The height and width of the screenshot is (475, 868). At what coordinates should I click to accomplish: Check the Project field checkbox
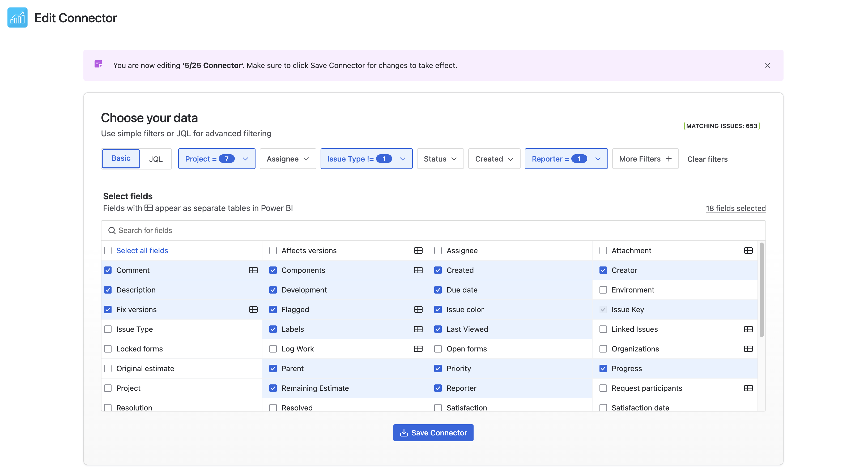(108, 388)
